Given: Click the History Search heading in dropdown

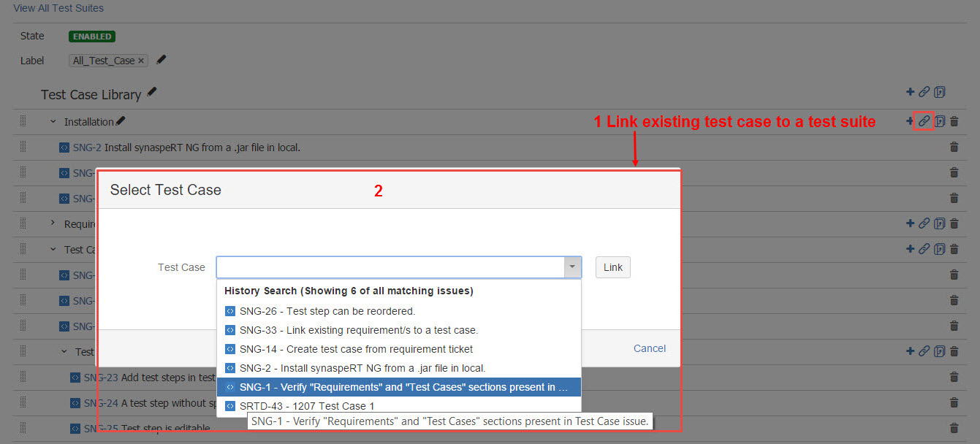Looking at the screenshot, I should (349, 291).
